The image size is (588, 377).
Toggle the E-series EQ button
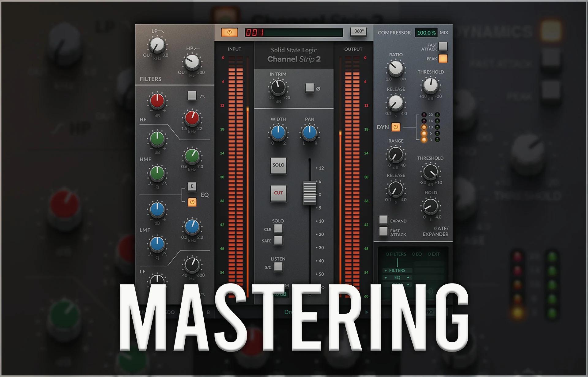click(x=192, y=186)
